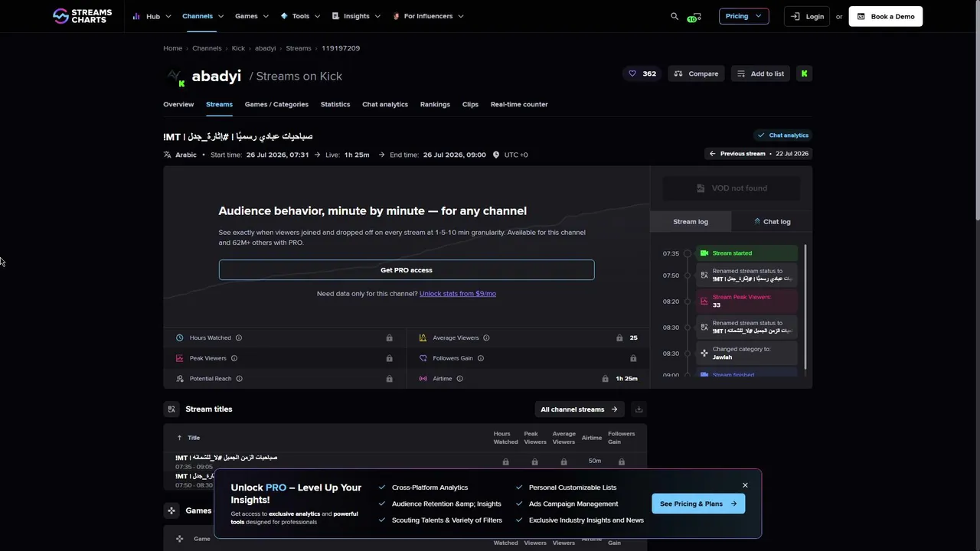Click Book a Demo button
Screen dimensions: 980x551
(886, 16)
